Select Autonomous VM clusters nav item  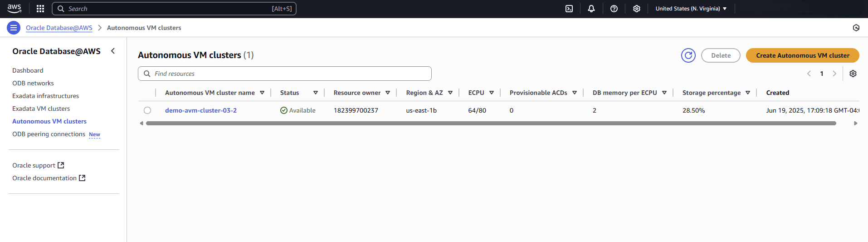point(49,121)
